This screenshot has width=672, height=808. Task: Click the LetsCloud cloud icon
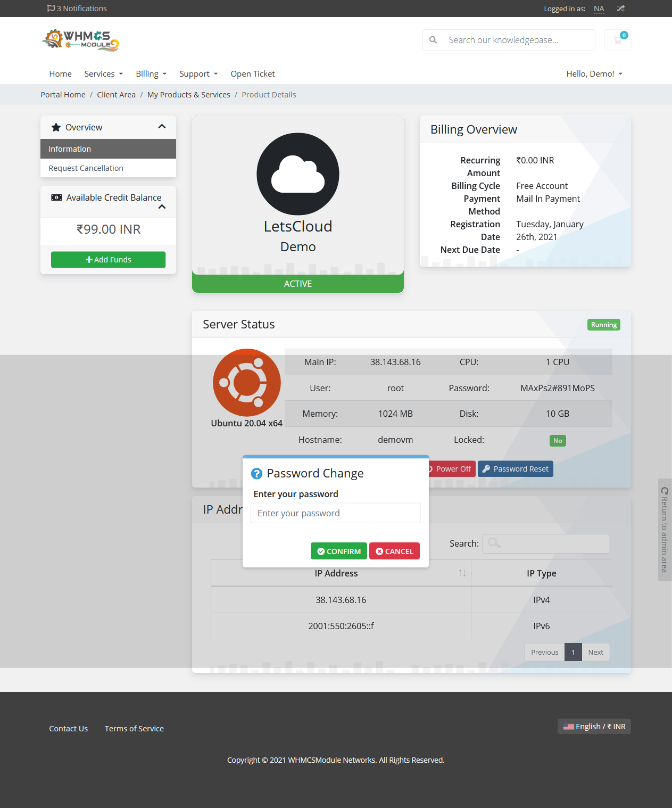[298, 174]
